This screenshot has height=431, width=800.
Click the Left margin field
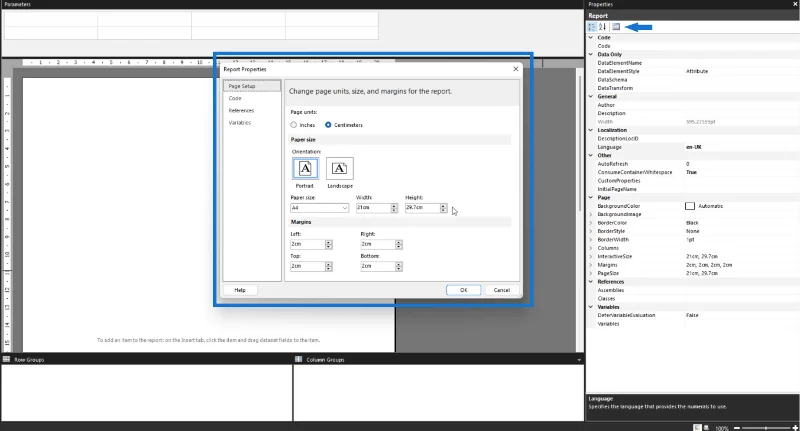[308, 244]
